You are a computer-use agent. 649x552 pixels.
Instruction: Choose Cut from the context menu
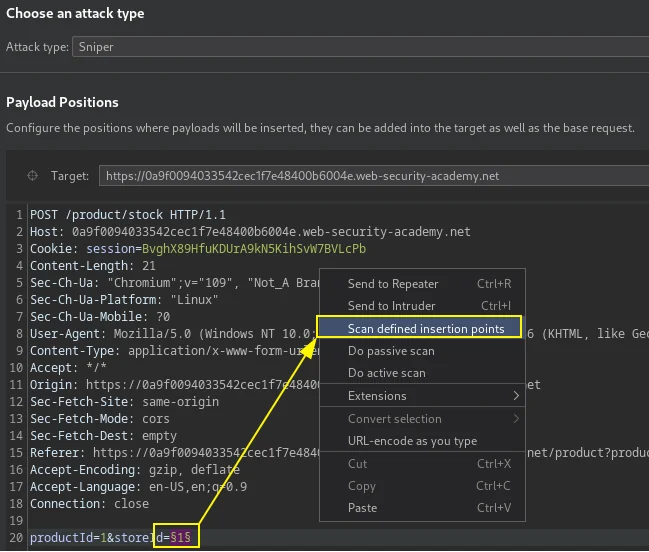[422, 464]
